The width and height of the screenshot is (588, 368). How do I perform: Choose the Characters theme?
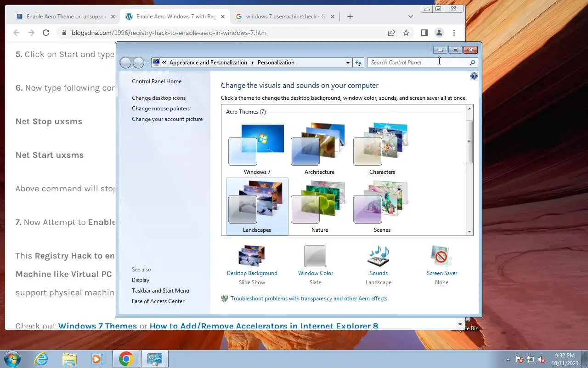click(x=382, y=149)
